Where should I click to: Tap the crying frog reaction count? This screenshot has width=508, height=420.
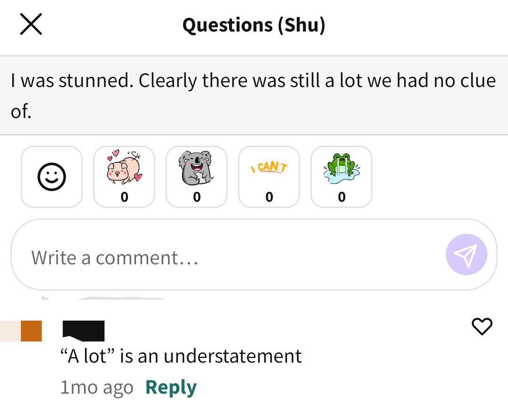(x=342, y=197)
